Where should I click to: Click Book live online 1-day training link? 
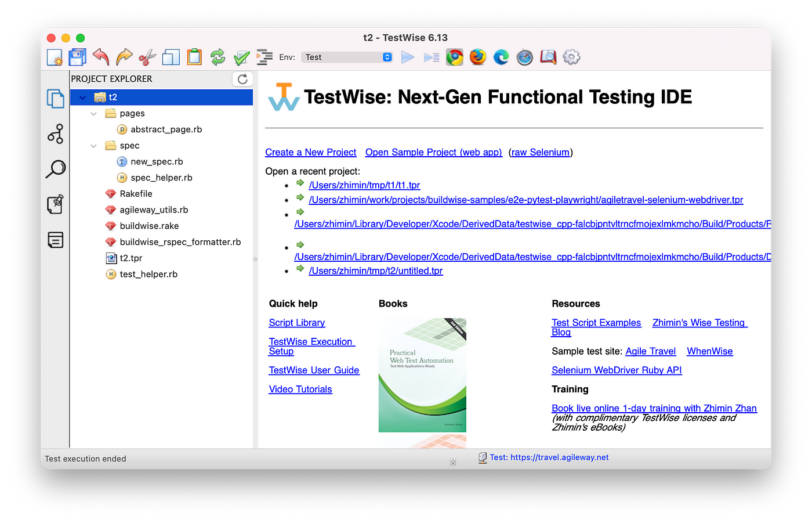(654, 409)
